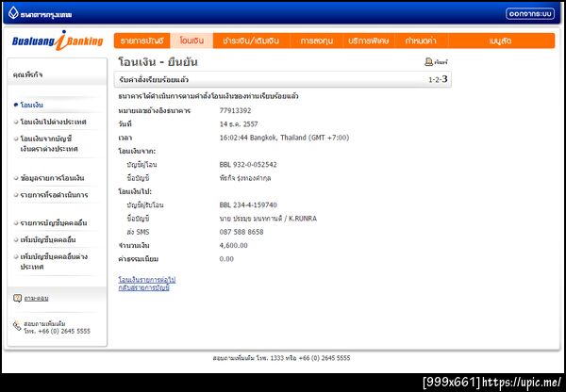Click the รับคำสั่งเรียบร้อยแล้ว status bar
This screenshot has height=392, width=566.
pos(283,79)
